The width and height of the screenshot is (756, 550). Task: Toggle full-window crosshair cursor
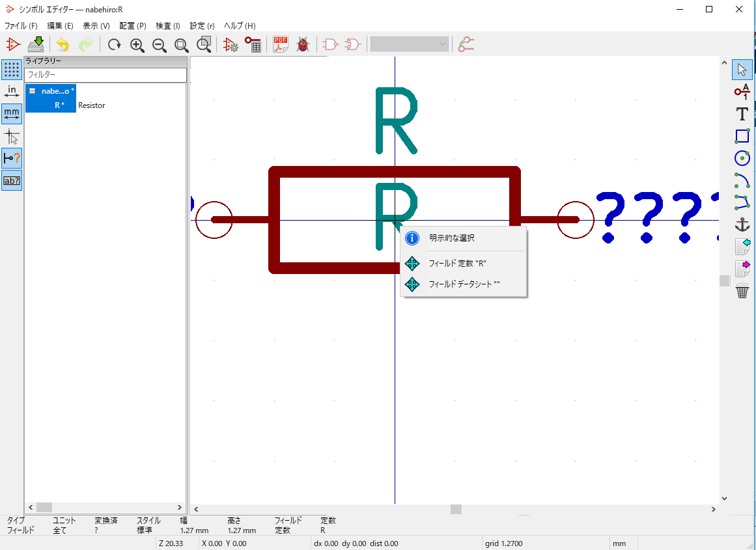pyautogui.click(x=12, y=137)
